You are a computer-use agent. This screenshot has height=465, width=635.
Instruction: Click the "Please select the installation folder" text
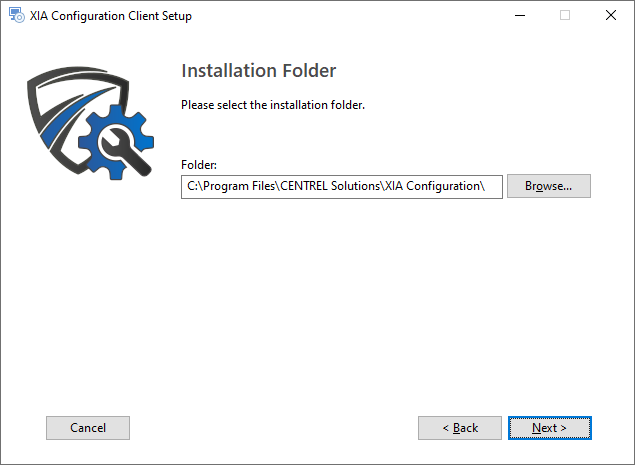pos(272,105)
